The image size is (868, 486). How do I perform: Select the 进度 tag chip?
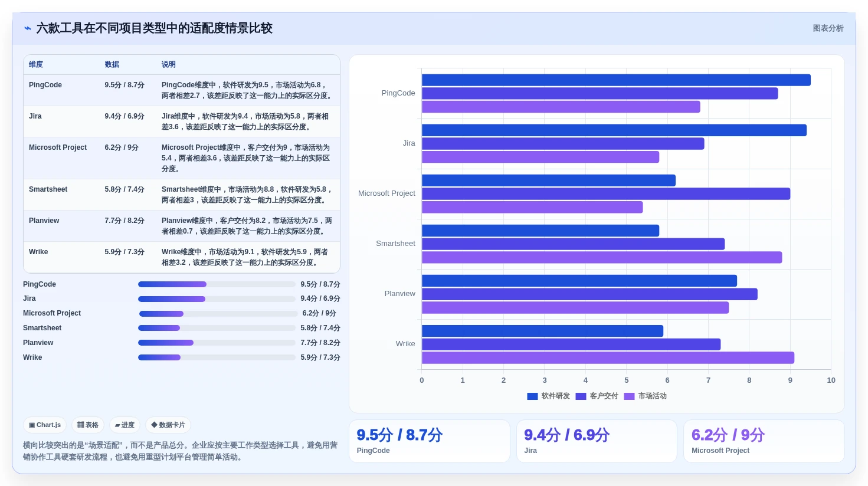[125, 425]
